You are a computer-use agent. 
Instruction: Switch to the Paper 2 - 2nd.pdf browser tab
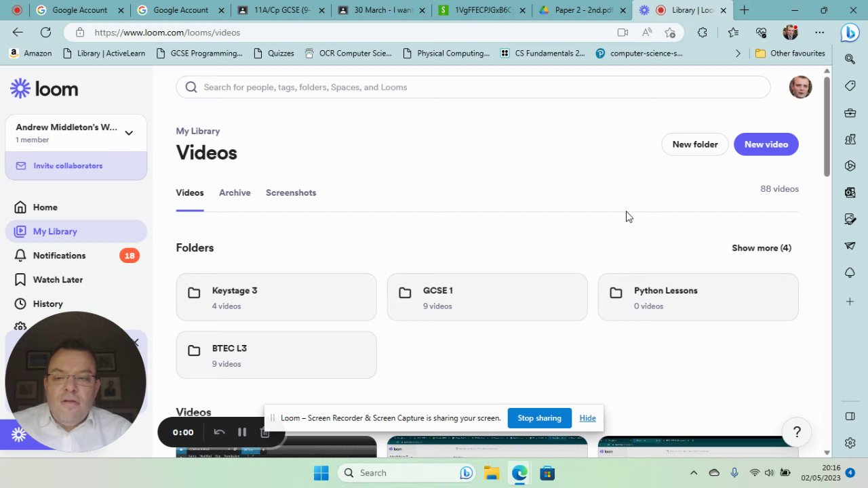[x=582, y=10]
